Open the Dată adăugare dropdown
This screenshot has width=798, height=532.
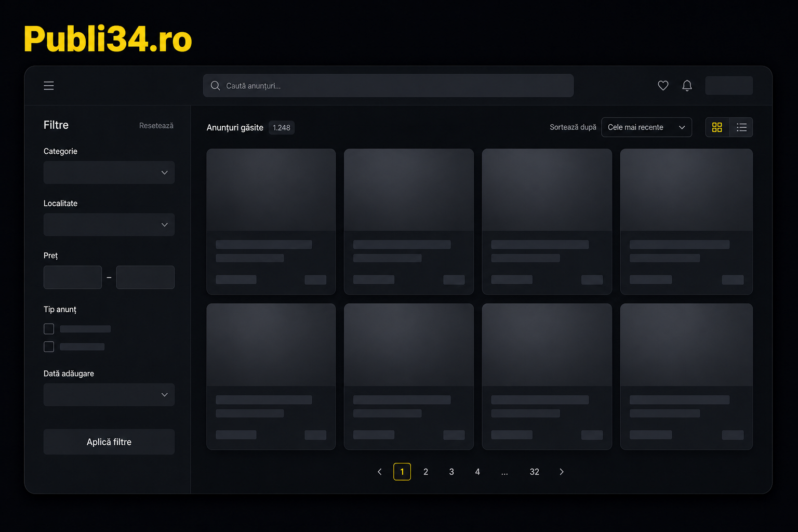109,395
